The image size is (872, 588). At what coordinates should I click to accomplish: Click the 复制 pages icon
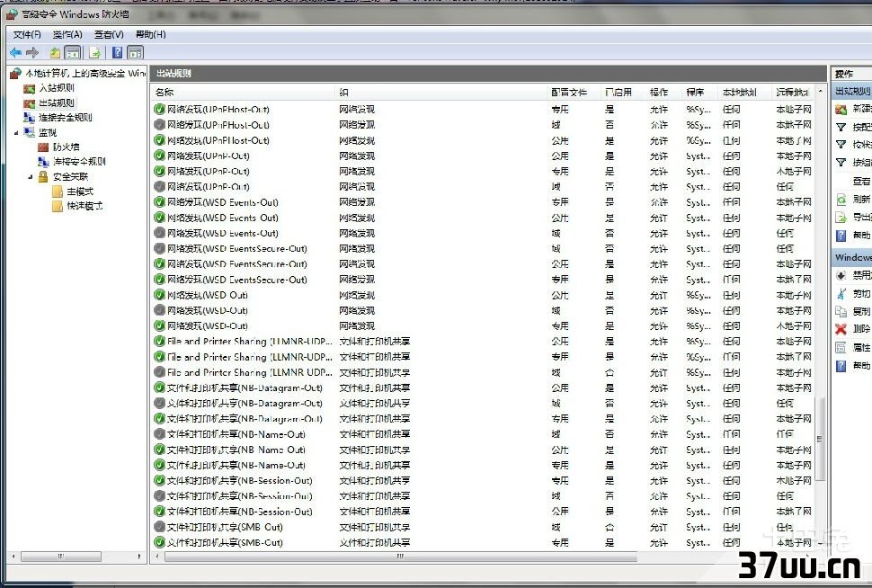click(841, 311)
